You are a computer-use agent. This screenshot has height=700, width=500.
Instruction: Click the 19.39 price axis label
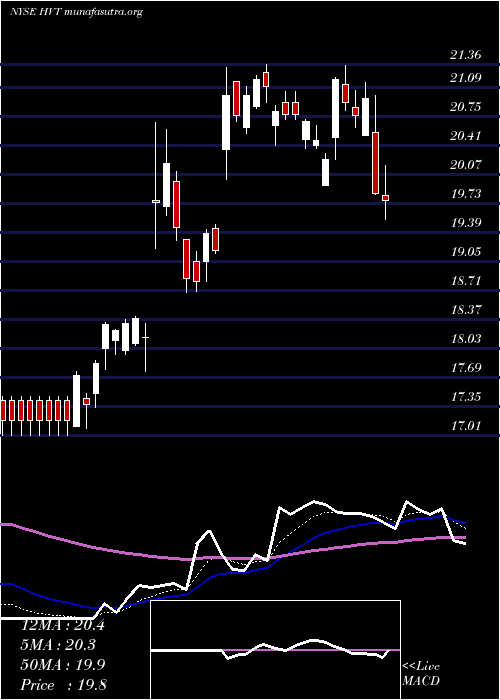coord(466,223)
